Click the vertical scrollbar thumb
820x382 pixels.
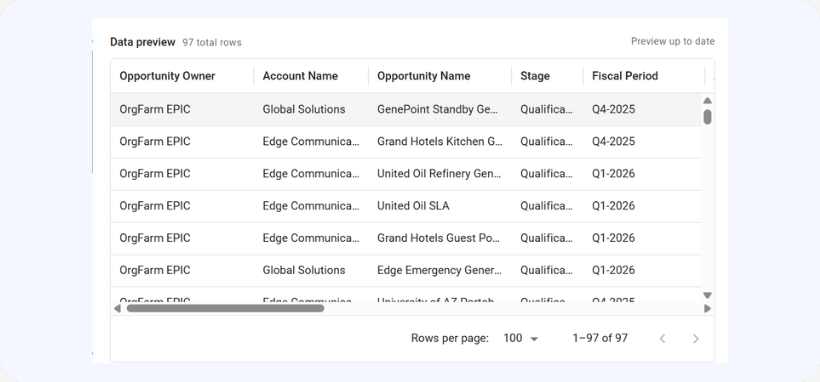708,117
